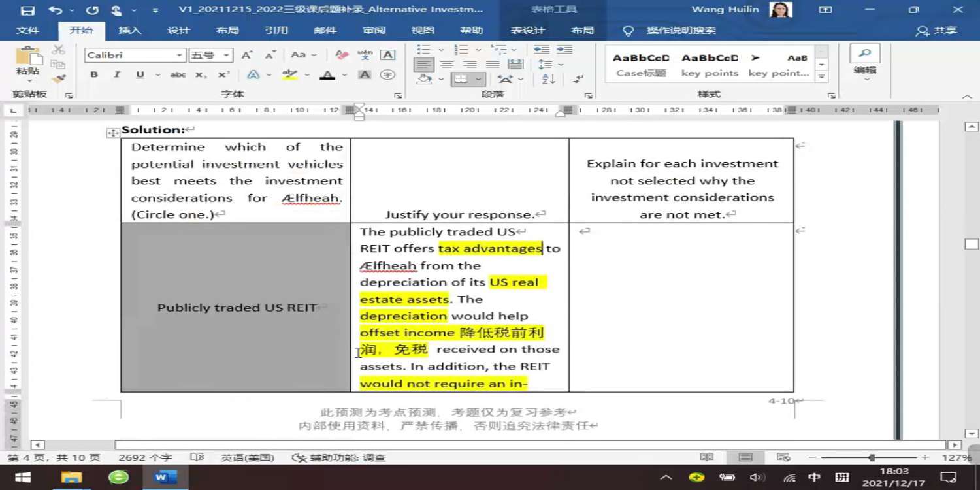The image size is (980, 490).
Task: Toggle Strikethrough formatting
Action: [x=178, y=75]
